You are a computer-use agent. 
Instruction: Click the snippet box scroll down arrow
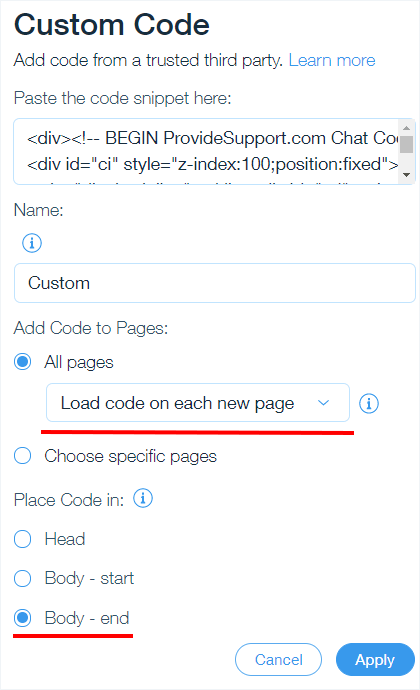click(x=406, y=175)
